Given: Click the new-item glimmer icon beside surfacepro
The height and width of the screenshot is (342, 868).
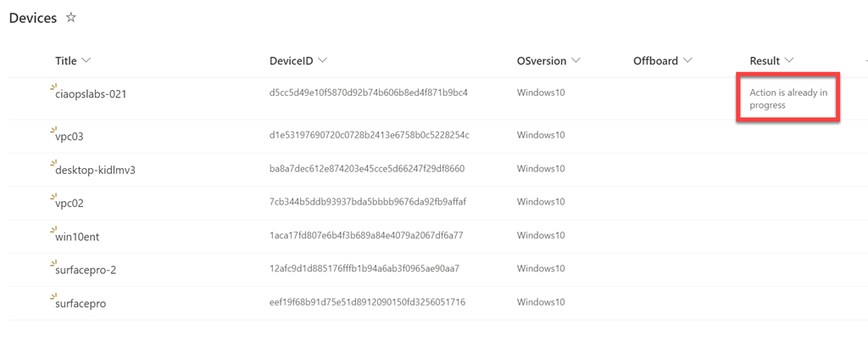Looking at the screenshot, I should pyautogui.click(x=53, y=297).
